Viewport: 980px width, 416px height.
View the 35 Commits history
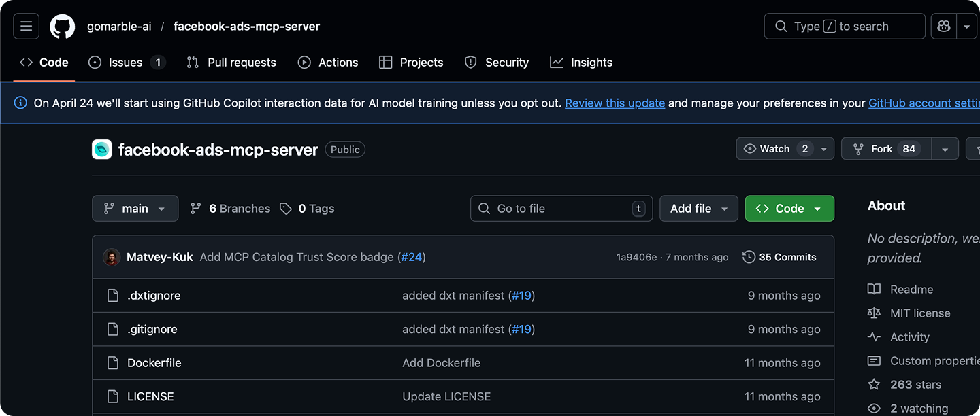(x=779, y=257)
